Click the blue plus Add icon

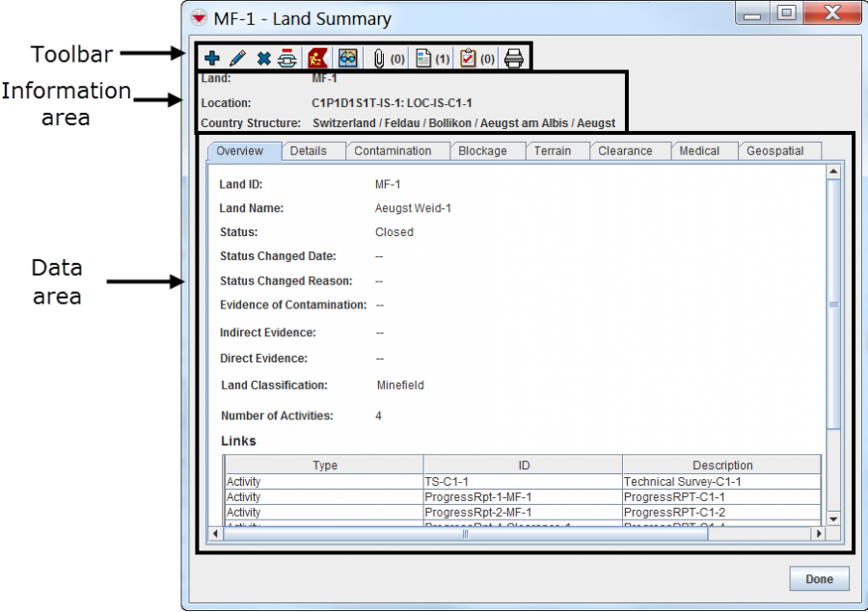pyautogui.click(x=212, y=59)
